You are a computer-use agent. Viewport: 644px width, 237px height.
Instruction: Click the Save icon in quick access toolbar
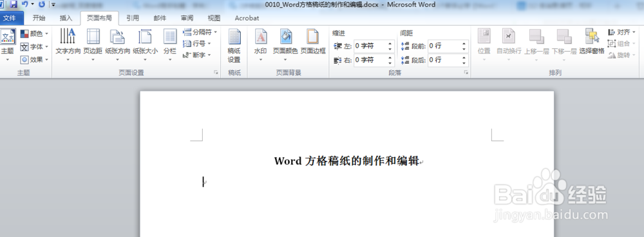point(13,5)
